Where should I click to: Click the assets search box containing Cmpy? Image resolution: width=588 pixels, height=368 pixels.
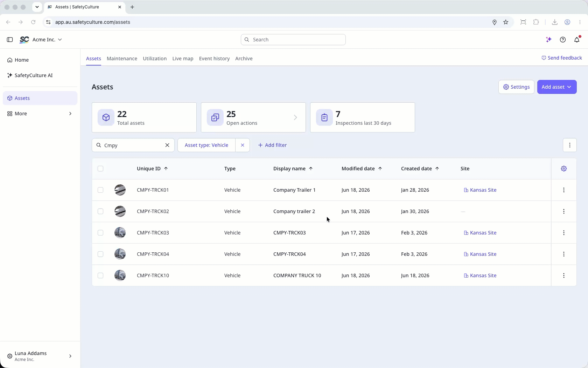coord(133,145)
